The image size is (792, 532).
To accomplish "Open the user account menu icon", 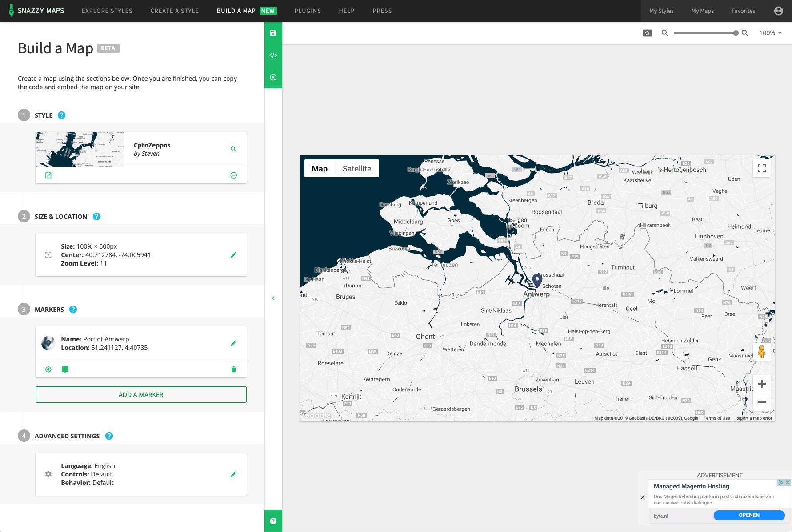I will coord(778,11).
